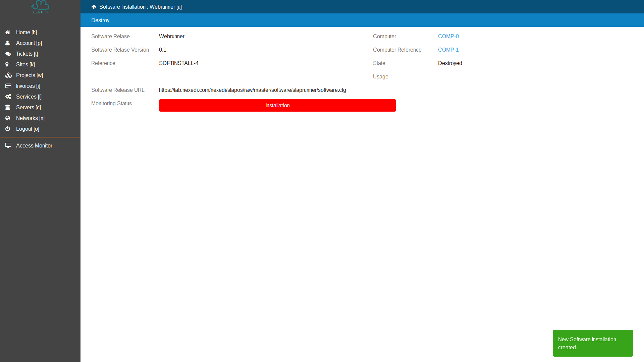Click the red Installation status bar
644x362 pixels.
click(x=277, y=105)
